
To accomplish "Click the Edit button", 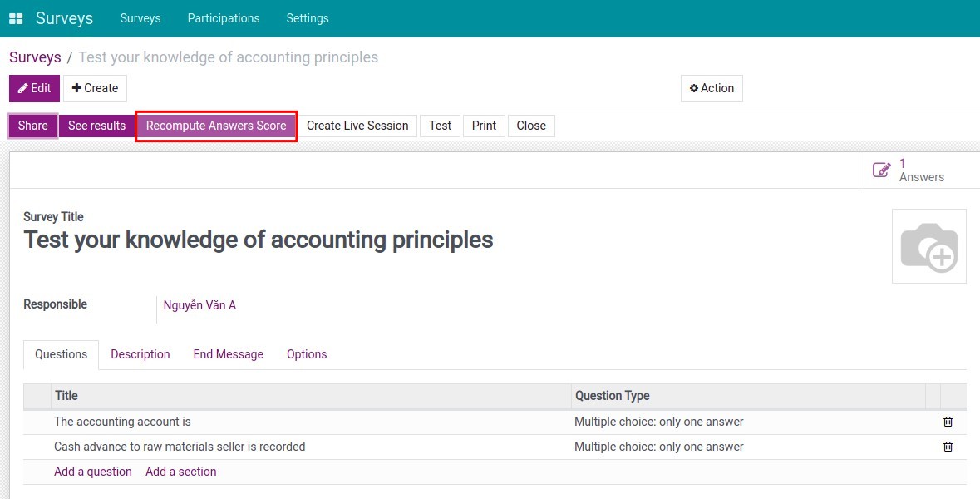I will 34,88.
